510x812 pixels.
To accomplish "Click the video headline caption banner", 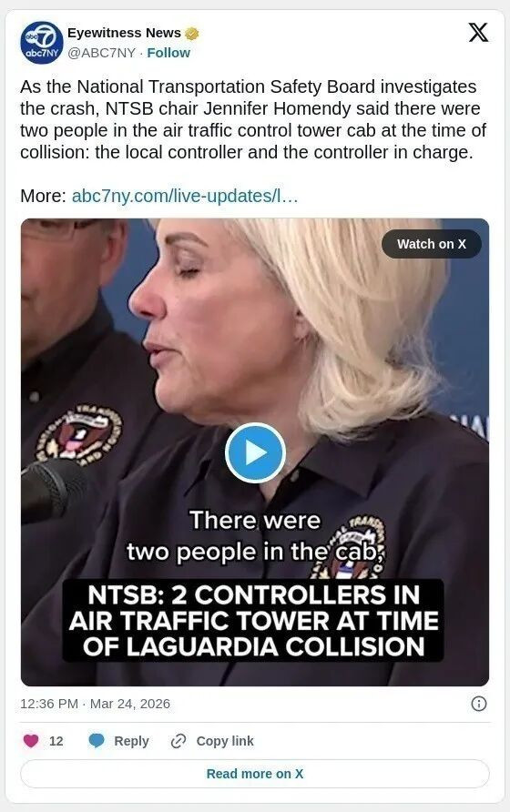I will pyautogui.click(x=253, y=621).
